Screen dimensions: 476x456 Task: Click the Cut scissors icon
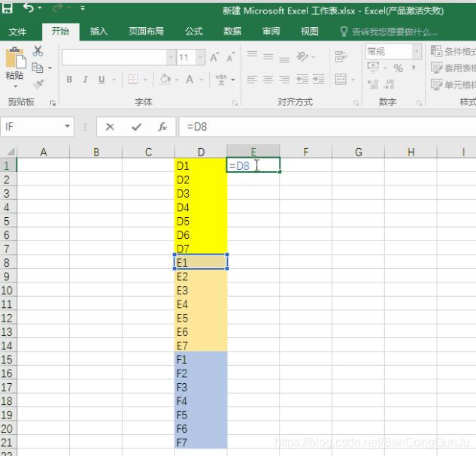[x=38, y=50]
